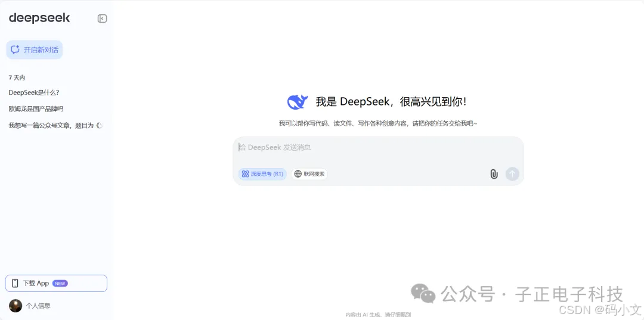The width and height of the screenshot is (644, 320).
Task: Toggle 深度思考 (R1) mode
Action: 262,174
